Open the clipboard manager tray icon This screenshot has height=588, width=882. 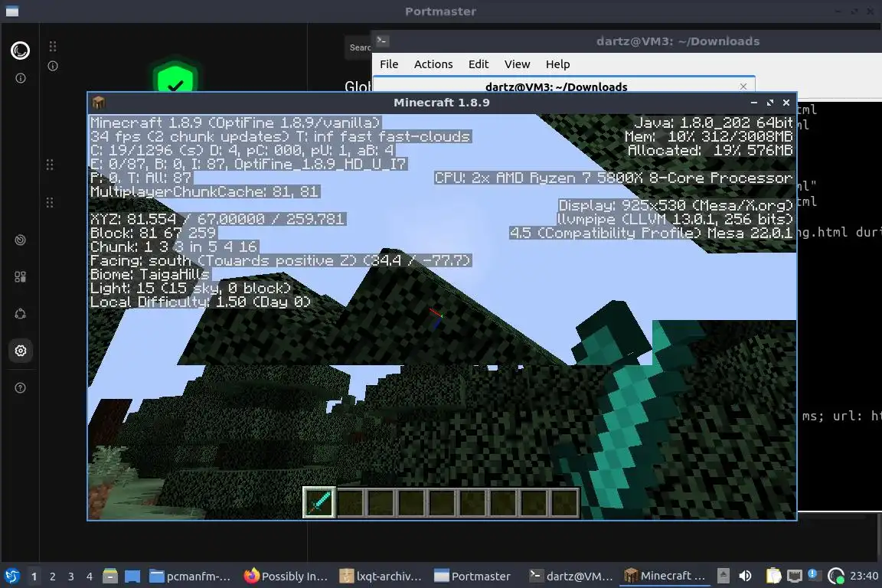(x=774, y=576)
